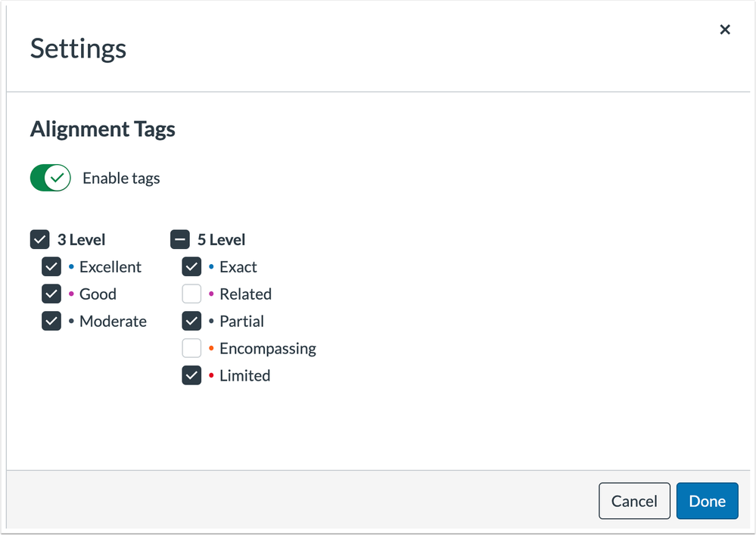Image resolution: width=756 pixels, height=535 pixels.
Task: Click the Limited label text
Action: coord(244,375)
